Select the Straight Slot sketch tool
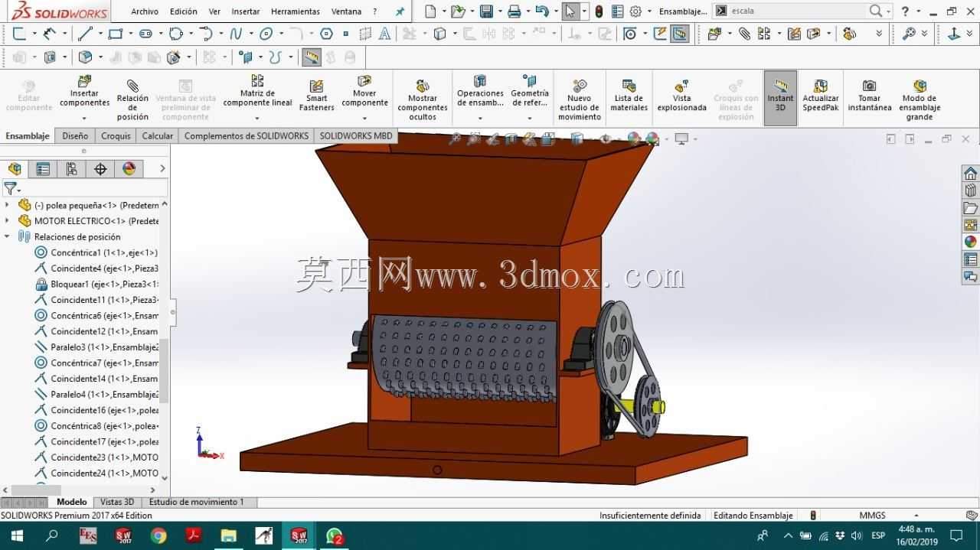The height and width of the screenshot is (550, 980). [x=145, y=34]
